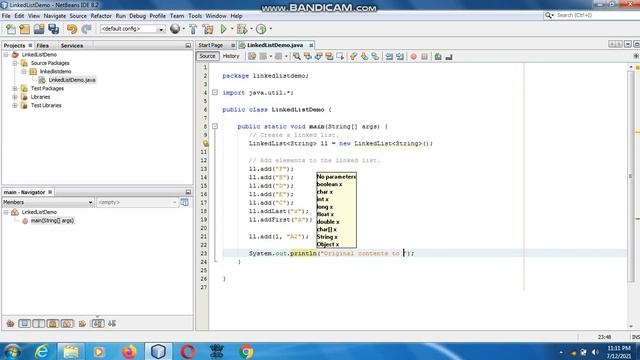Click the Firefox icon in taskbar
Image resolution: width=640 pixels, height=360 pixels.
click(129, 351)
